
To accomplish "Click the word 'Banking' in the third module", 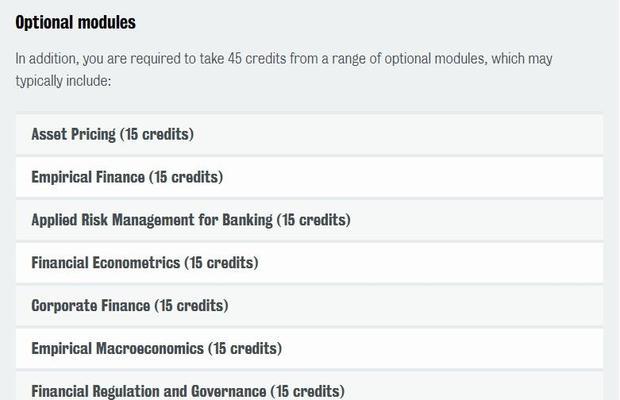I will [248, 220].
